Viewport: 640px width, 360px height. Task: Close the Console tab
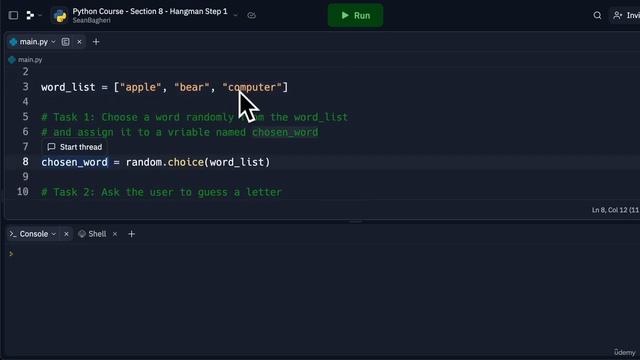66,234
